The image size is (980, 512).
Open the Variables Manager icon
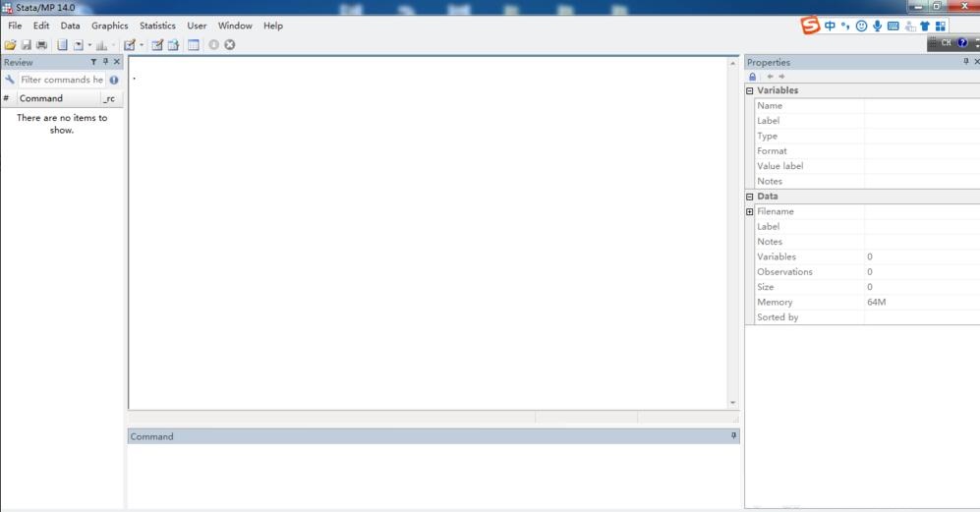click(x=194, y=45)
